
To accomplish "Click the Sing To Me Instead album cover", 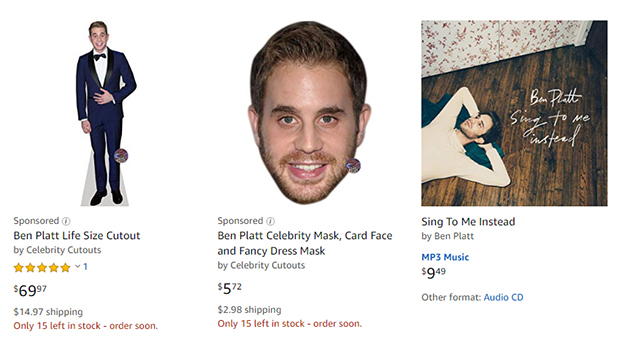I will click(514, 113).
